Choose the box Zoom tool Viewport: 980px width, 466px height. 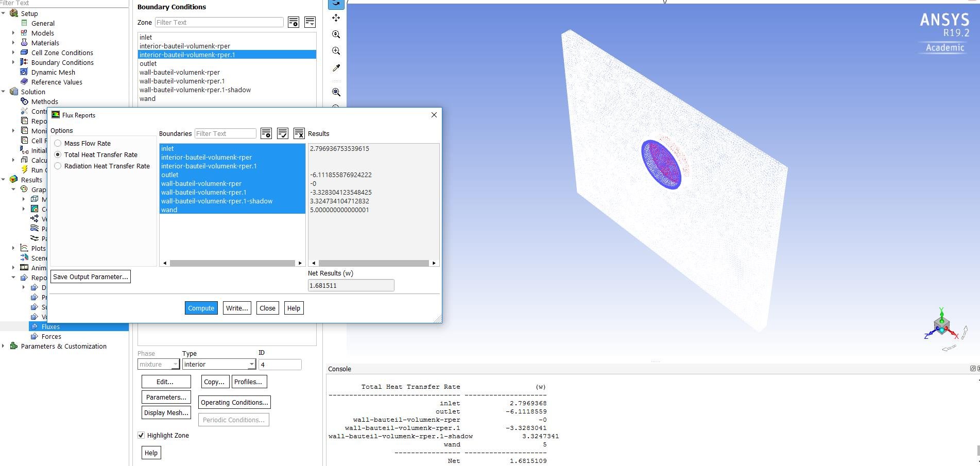click(336, 50)
